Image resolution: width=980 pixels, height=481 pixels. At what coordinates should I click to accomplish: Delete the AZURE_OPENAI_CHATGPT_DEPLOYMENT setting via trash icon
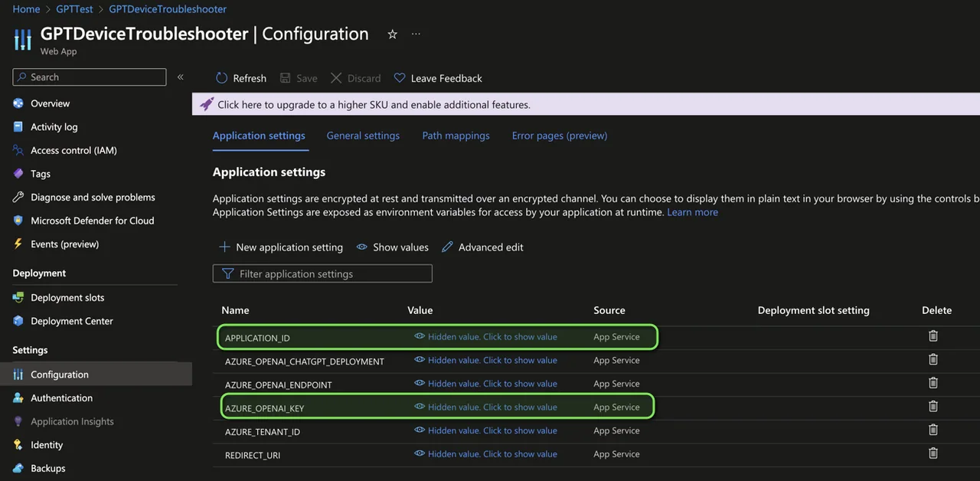[933, 359]
